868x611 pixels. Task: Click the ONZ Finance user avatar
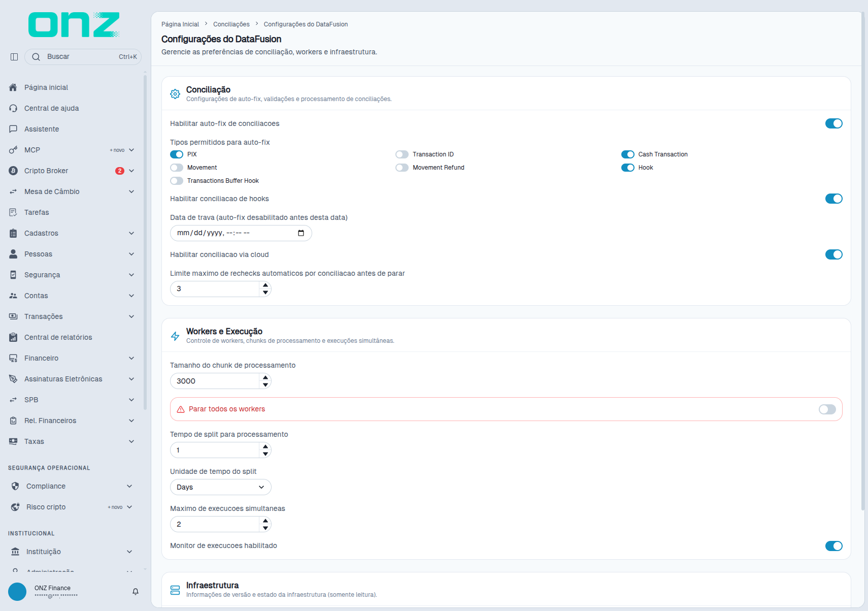click(17, 592)
